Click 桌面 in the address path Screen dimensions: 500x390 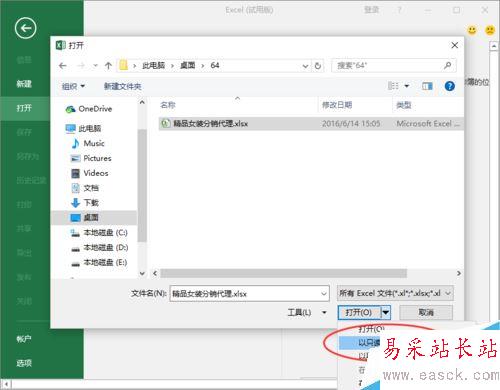tap(188, 66)
